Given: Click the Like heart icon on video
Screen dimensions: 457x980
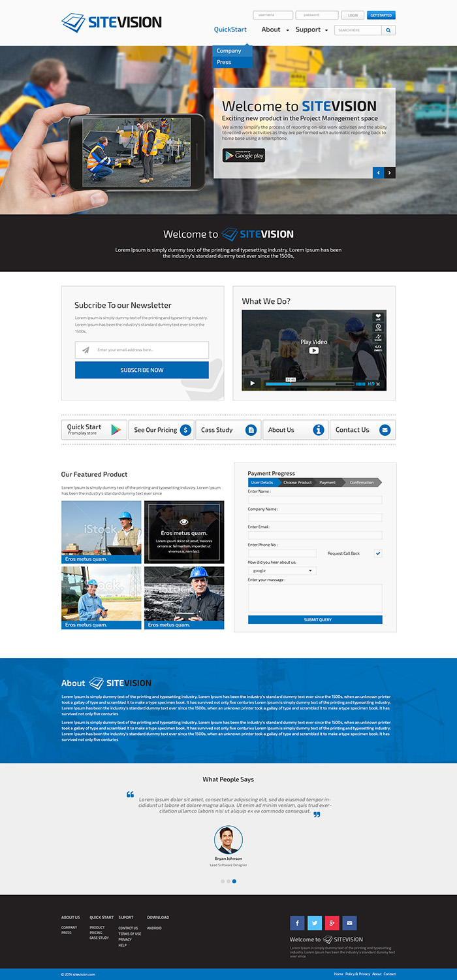Looking at the screenshot, I should [x=378, y=317].
